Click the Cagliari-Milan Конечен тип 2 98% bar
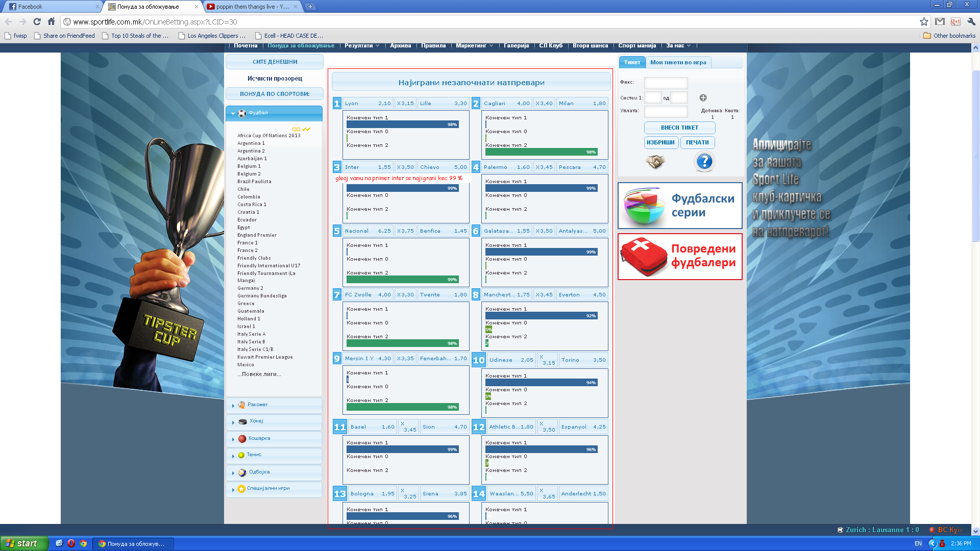This screenshot has width=980, height=551. [541, 152]
